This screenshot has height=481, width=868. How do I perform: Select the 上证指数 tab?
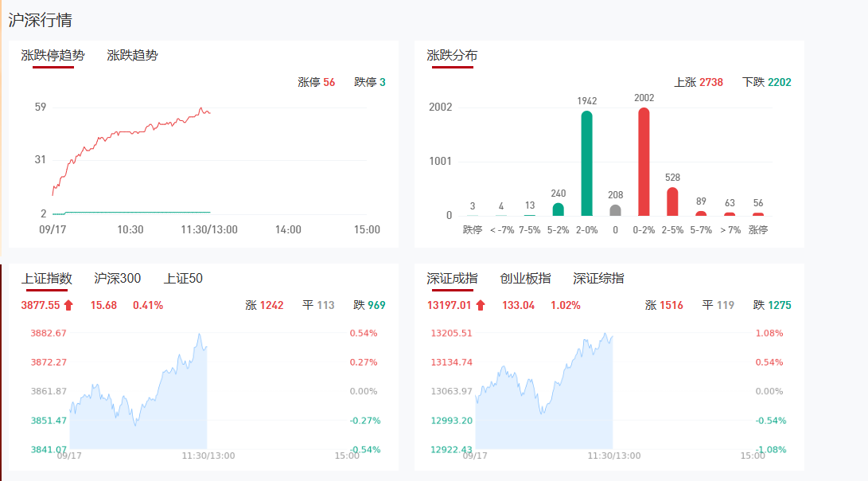point(47,279)
